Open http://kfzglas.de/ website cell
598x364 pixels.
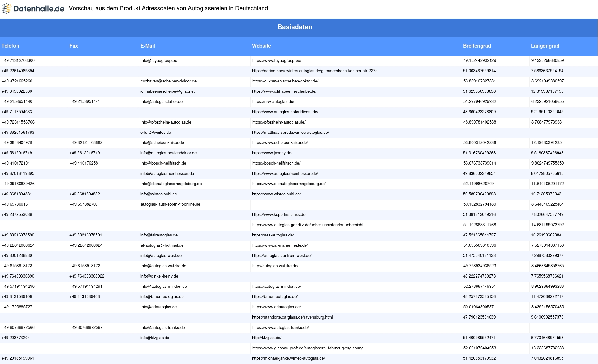tap(267, 338)
